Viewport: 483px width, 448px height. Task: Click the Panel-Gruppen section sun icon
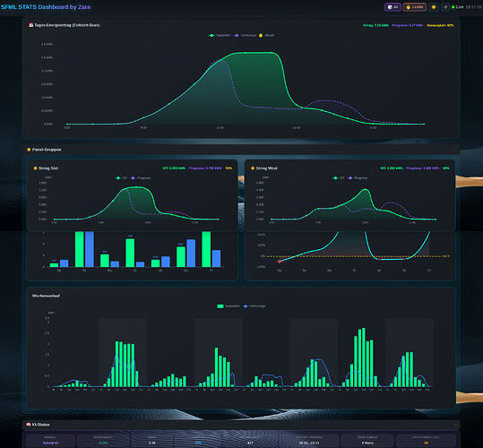click(x=29, y=150)
